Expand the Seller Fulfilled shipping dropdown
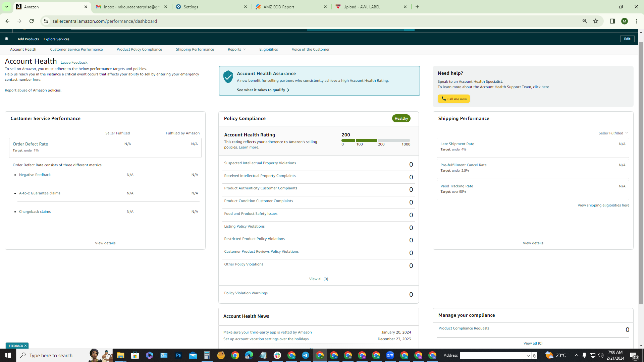The image size is (644, 362). 613,133
